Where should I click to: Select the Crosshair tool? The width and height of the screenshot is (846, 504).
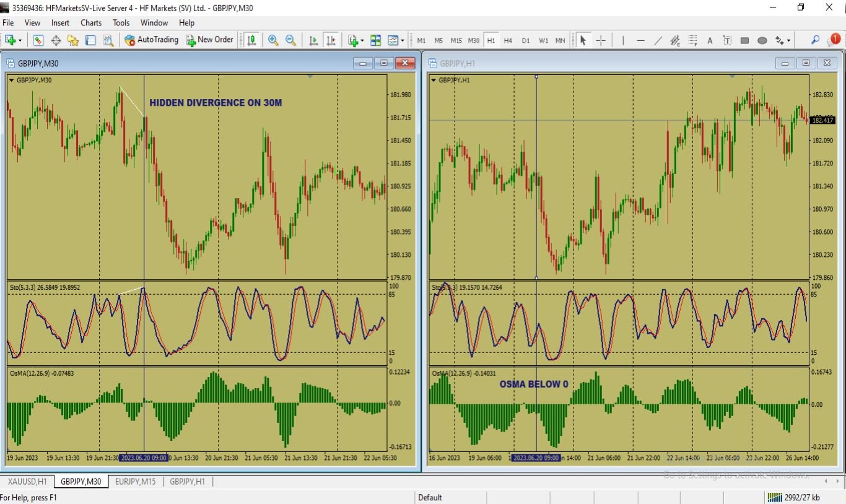coord(601,40)
